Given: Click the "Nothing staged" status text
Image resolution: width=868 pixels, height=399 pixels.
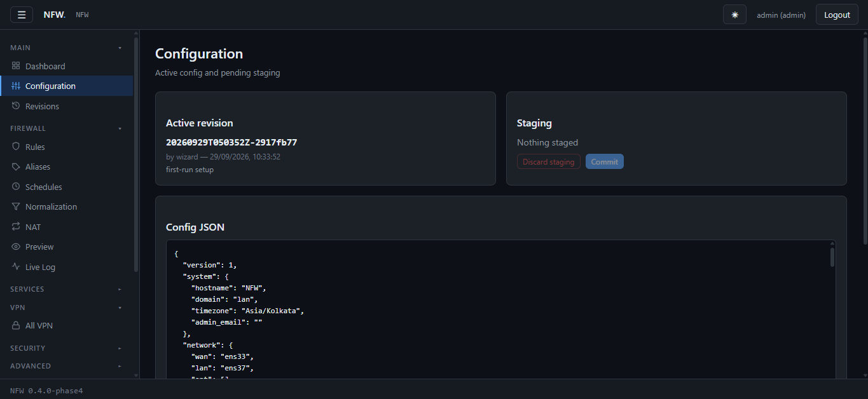Looking at the screenshot, I should (x=548, y=142).
